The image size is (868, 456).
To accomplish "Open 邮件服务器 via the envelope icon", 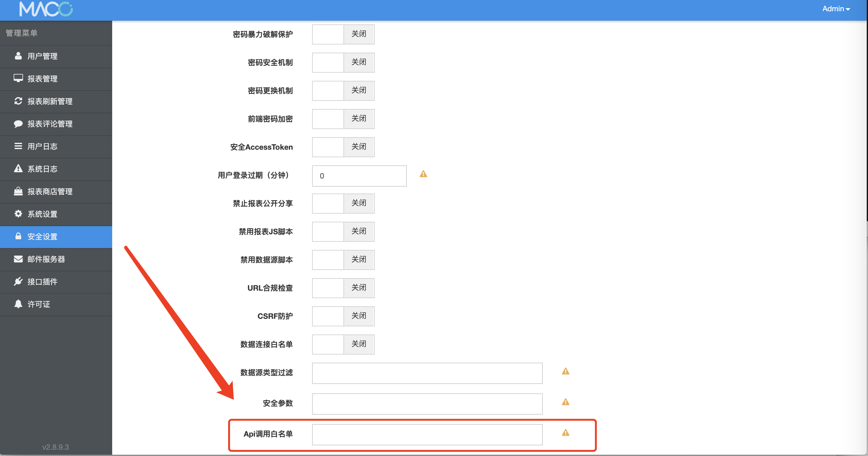I will pos(18,259).
